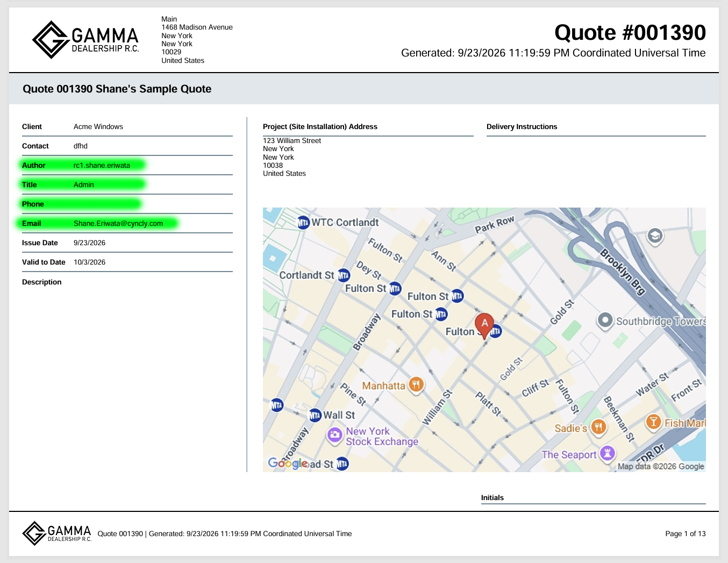Open the Manhatta restaurant icon on the map

(416, 384)
